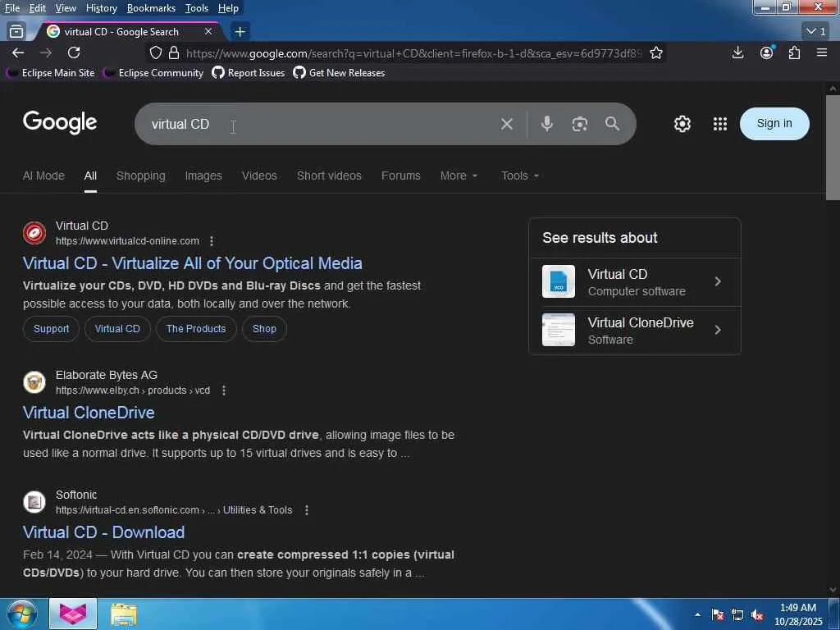Start voice search with the microphone icon
The image size is (840, 630).
click(x=547, y=124)
